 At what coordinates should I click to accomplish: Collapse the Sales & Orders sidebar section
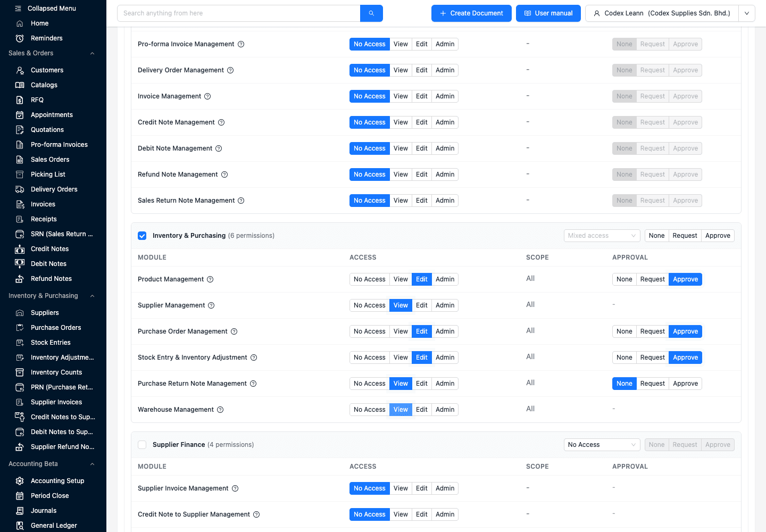92,53
